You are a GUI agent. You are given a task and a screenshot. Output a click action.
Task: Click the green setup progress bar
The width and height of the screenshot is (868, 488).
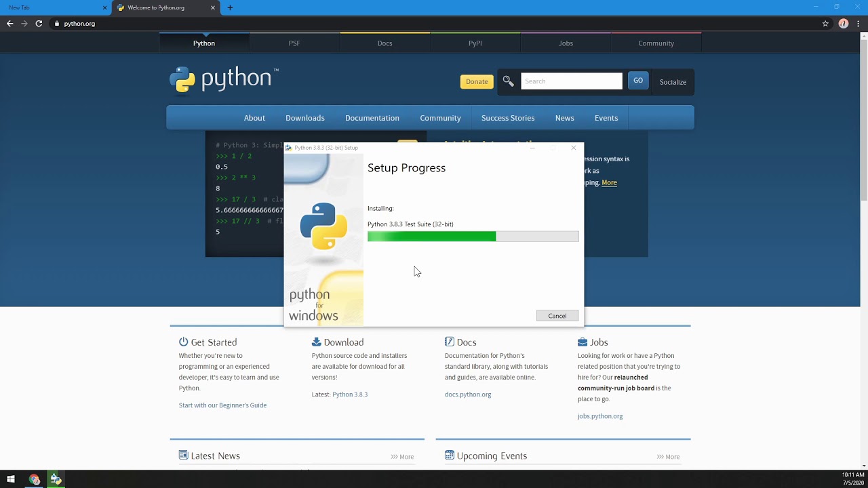473,236
